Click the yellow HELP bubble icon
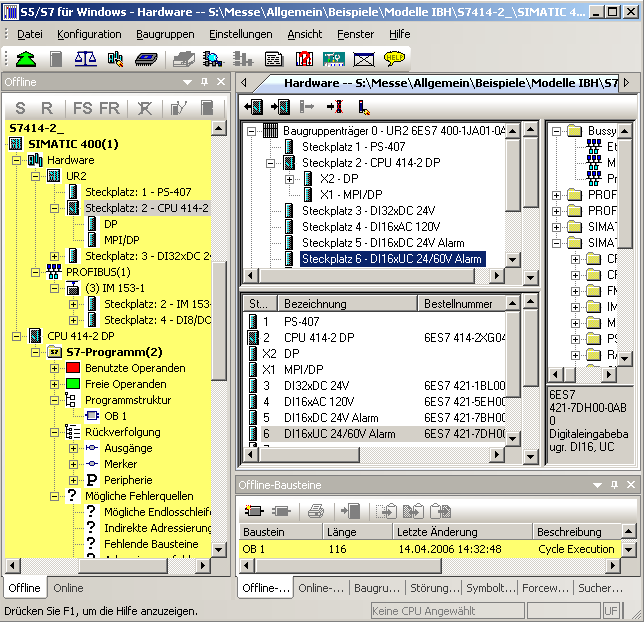Screen dimensions: 644x622 [x=394, y=59]
